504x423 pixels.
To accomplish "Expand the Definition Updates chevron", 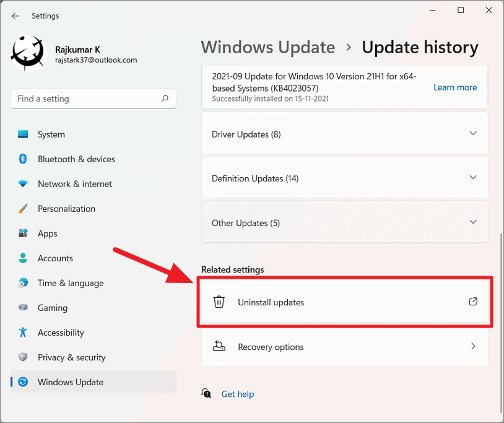I will coord(473,177).
